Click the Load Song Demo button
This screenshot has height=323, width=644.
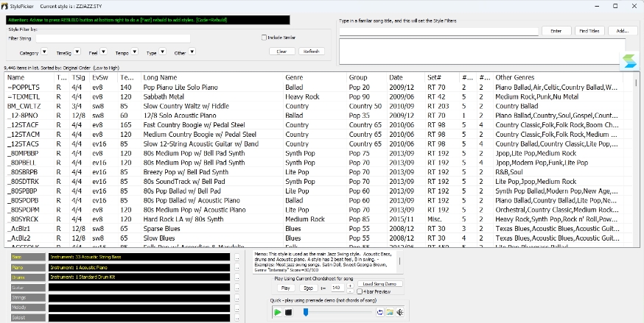click(x=380, y=284)
